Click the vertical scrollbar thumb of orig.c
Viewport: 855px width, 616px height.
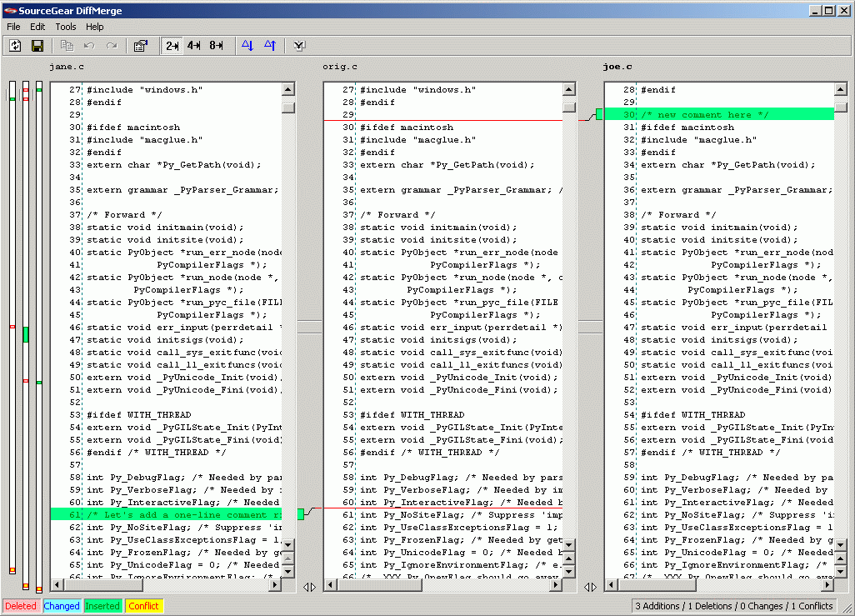click(x=568, y=108)
